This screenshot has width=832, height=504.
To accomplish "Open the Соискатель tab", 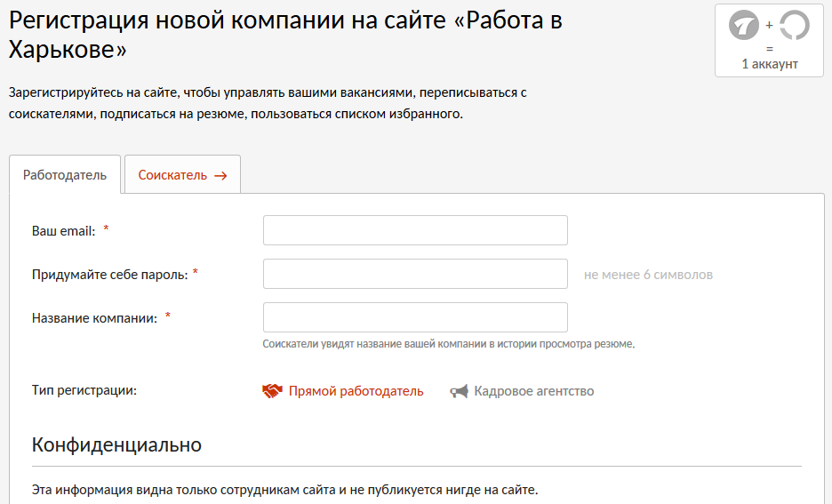I will 172,175.
